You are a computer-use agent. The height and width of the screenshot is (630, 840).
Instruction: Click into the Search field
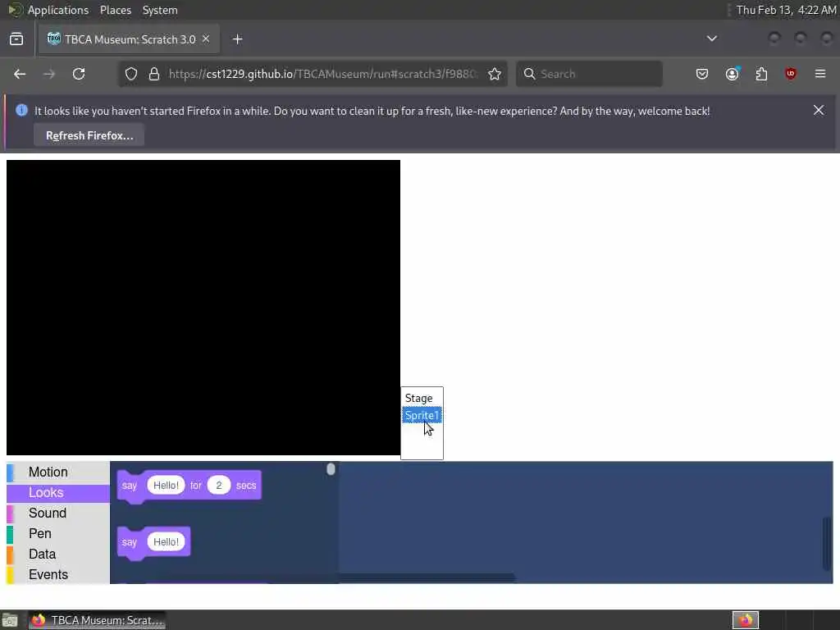[x=589, y=74]
